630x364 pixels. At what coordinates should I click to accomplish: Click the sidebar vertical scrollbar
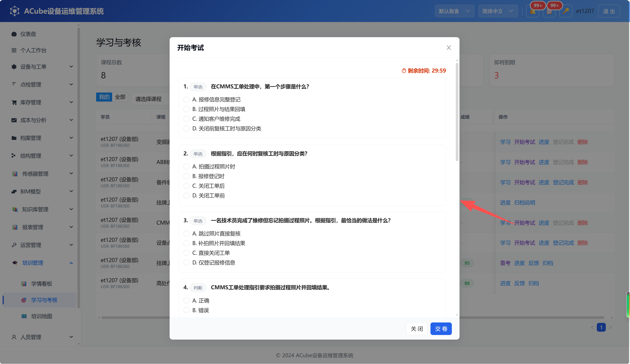(79, 167)
